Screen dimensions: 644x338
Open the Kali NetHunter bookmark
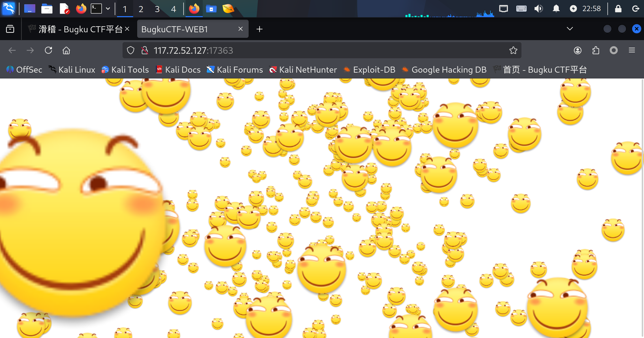coord(303,70)
